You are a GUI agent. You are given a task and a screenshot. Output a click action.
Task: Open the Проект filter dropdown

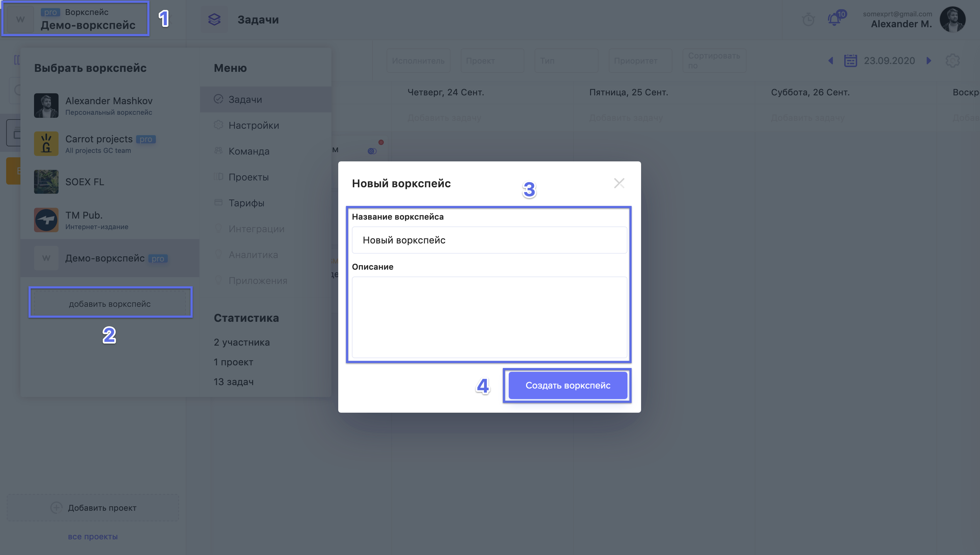[x=492, y=61]
